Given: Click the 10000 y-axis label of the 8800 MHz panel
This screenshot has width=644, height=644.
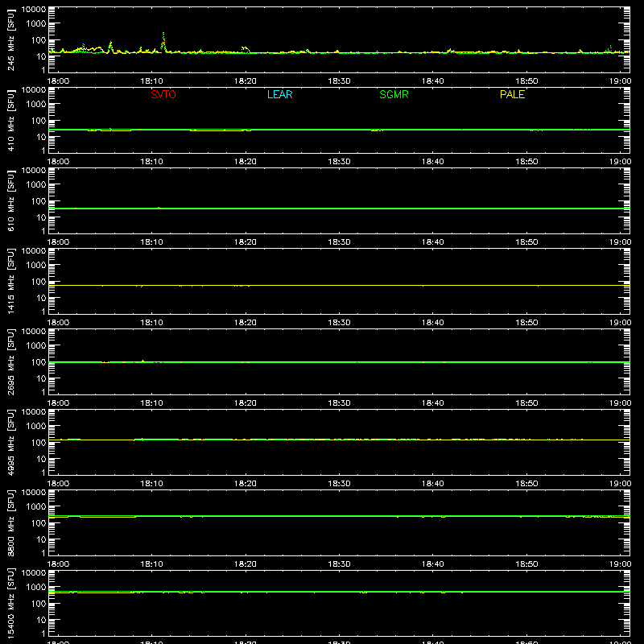Looking at the screenshot, I should pos(34,493).
